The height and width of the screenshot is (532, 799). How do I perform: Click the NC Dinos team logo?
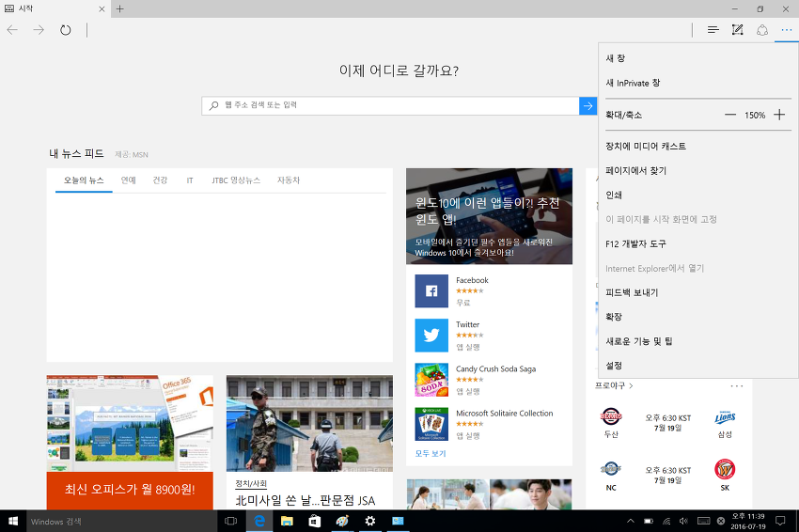[x=610, y=469]
